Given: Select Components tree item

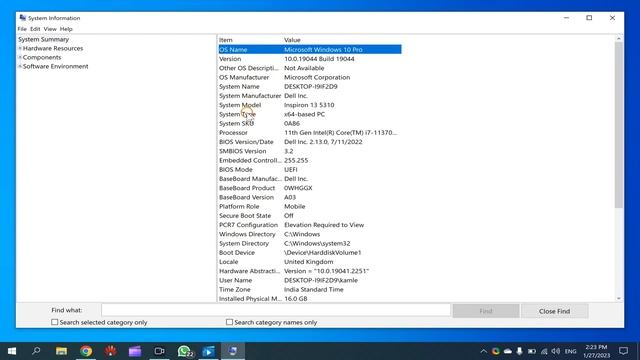Looking at the screenshot, I should pos(42,57).
